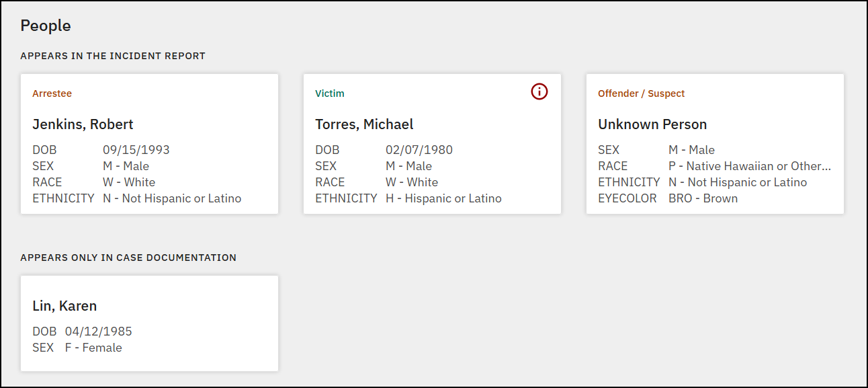Select the Victim role label

pyautogui.click(x=330, y=93)
